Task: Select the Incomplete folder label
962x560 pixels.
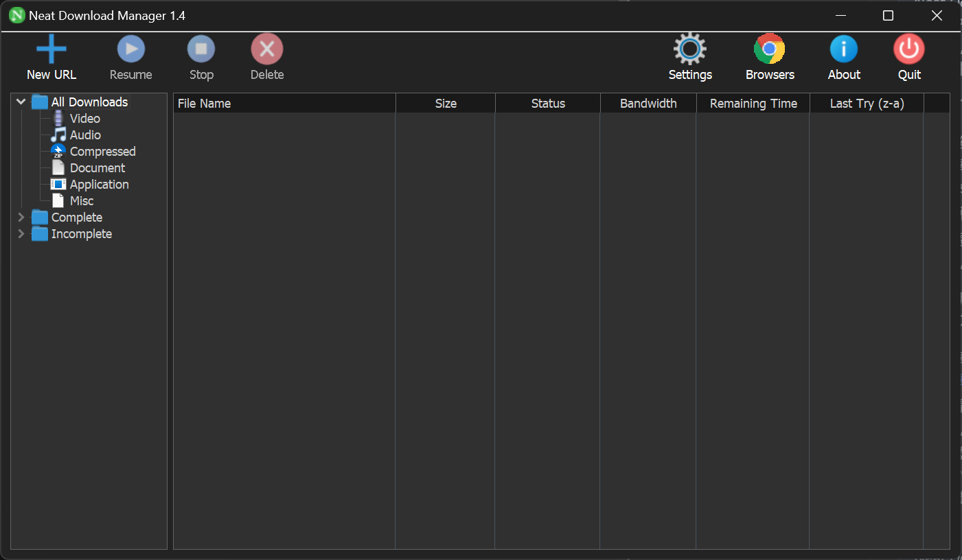Action: (x=82, y=234)
